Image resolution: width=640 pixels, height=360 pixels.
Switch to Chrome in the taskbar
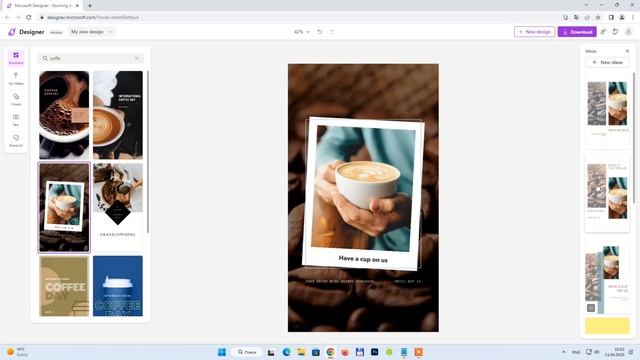331,352
